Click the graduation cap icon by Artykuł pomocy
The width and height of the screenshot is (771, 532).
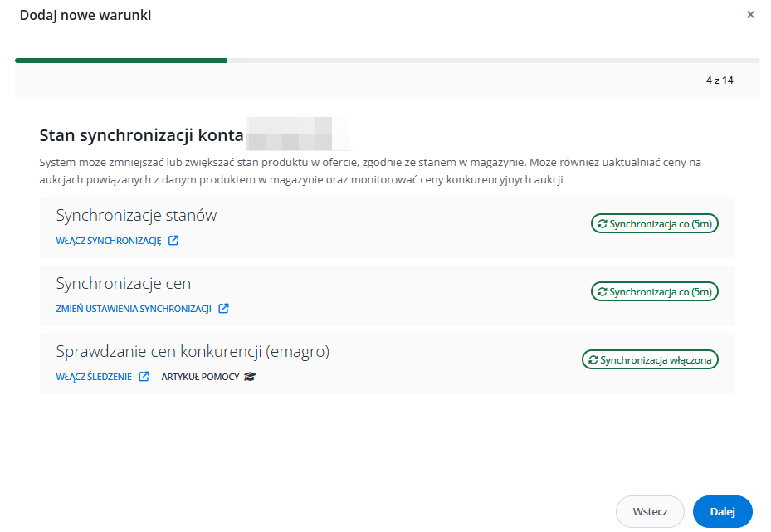tap(251, 377)
